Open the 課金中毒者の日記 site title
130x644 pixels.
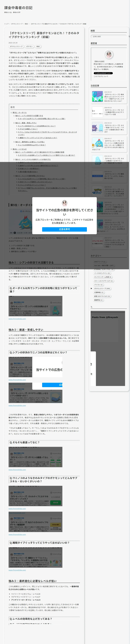click(18, 8)
